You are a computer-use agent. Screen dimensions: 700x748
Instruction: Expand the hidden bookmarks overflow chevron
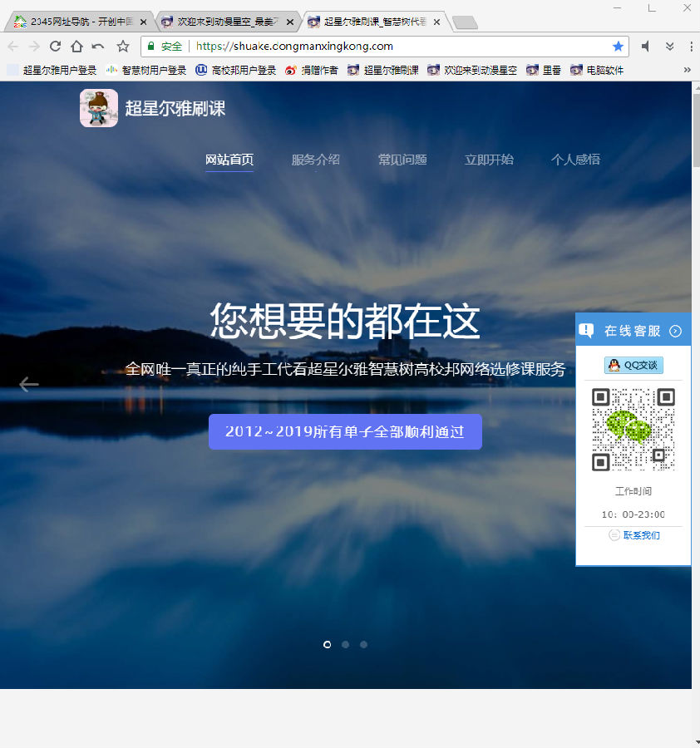(x=688, y=70)
